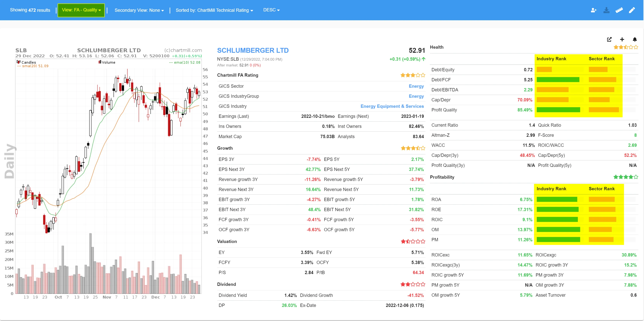Click the Fwd EY value 5.71%

coord(418,252)
